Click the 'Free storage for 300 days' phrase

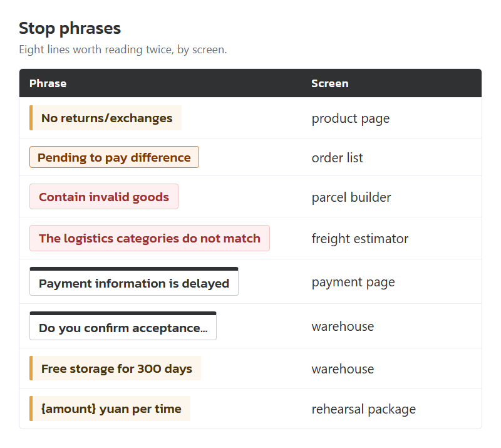(x=115, y=368)
